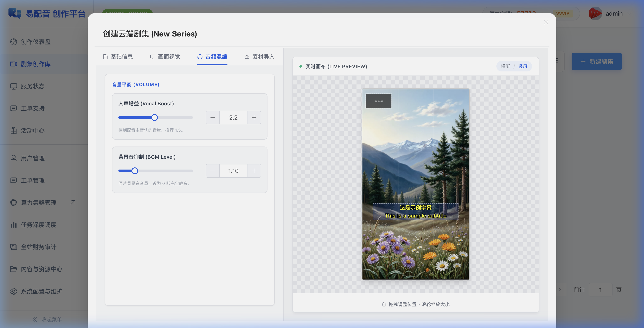Click the 系统配置与维护 gear icon
Viewport: 644px width, 328px height.
13,291
